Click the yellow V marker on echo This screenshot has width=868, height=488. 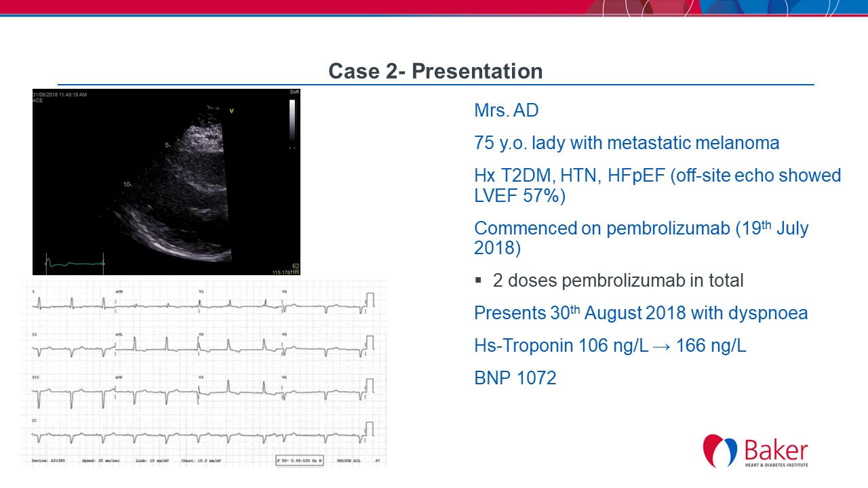tap(232, 110)
